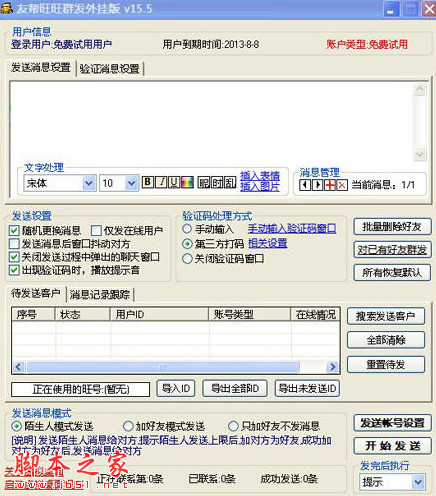Select 手动输入 captcha option

[x=187, y=229]
